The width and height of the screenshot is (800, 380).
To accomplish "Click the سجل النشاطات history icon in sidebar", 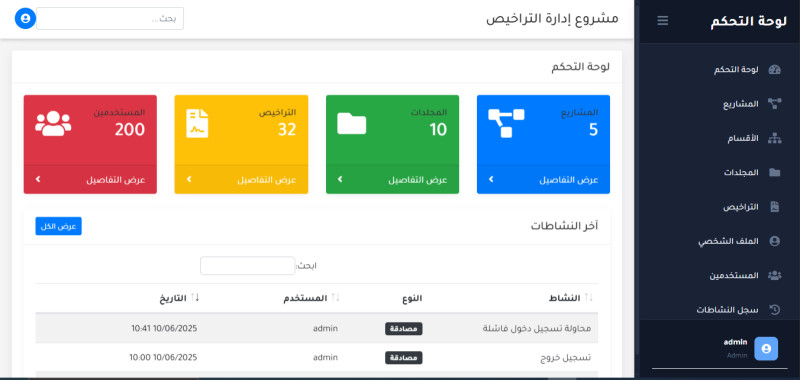I will click(x=774, y=310).
